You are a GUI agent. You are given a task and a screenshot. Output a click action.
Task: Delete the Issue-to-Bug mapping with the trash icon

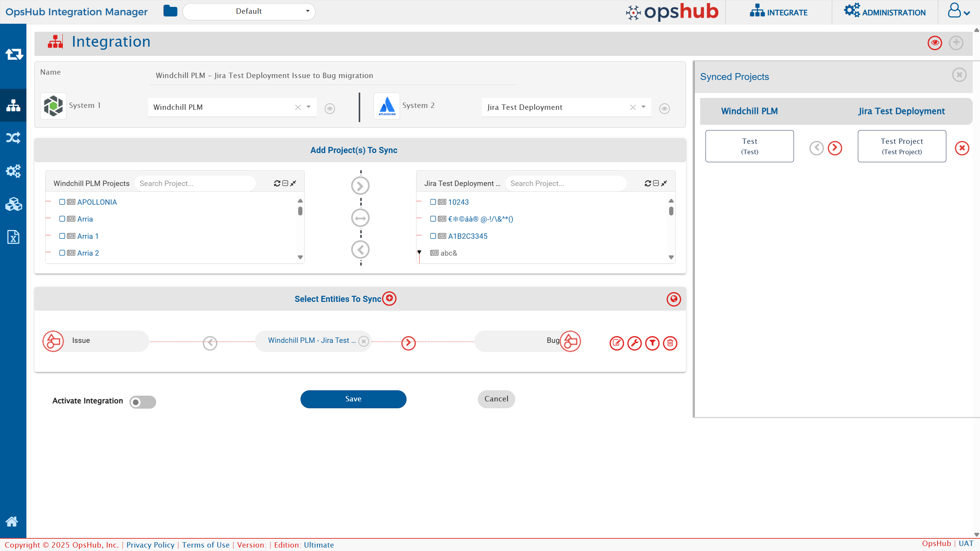(x=670, y=343)
